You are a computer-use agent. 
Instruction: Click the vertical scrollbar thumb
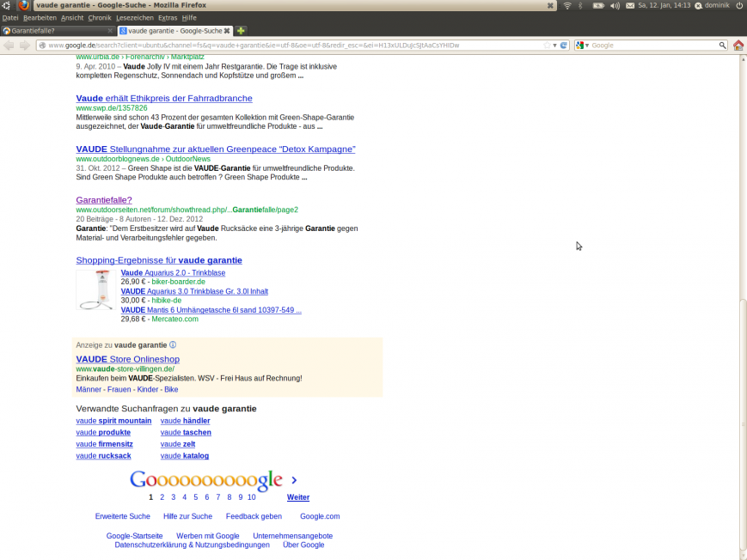pyautogui.click(x=744, y=423)
